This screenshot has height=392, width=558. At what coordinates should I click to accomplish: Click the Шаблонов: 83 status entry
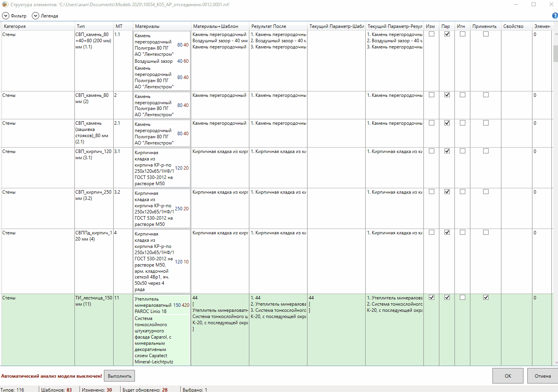(x=57, y=390)
